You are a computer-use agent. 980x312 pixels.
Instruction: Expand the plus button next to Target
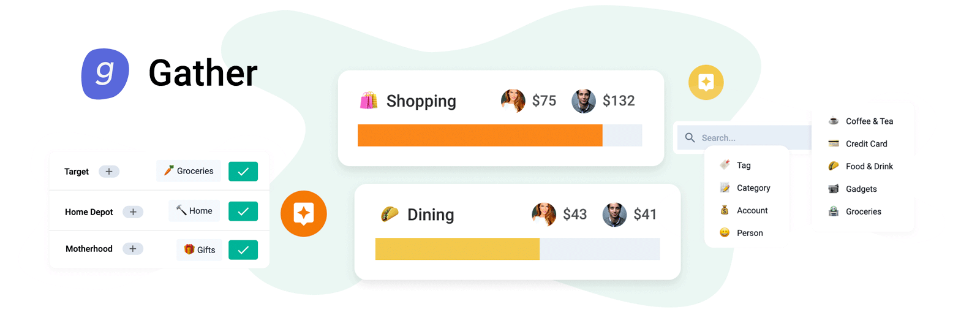109,172
